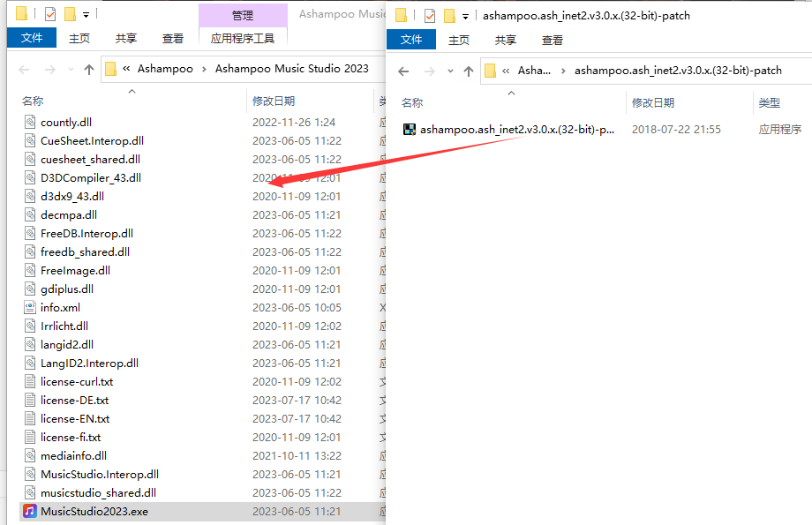Click the countly.dll file icon
Screen dimensions: 812x525
point(30,122)
